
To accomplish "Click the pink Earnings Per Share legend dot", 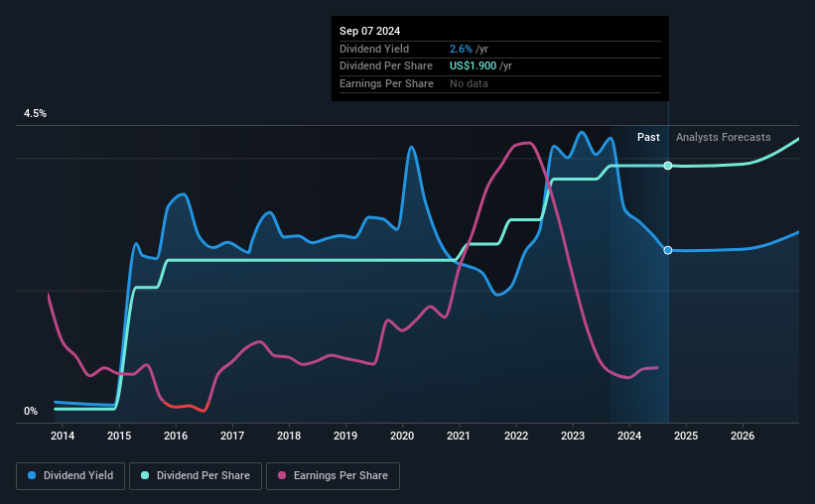I will (282, 475).
